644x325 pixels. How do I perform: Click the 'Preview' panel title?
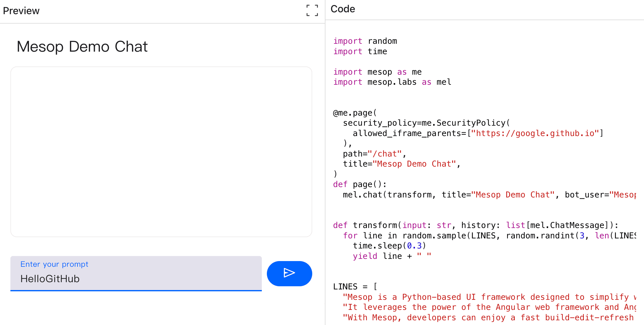point(21,11)
